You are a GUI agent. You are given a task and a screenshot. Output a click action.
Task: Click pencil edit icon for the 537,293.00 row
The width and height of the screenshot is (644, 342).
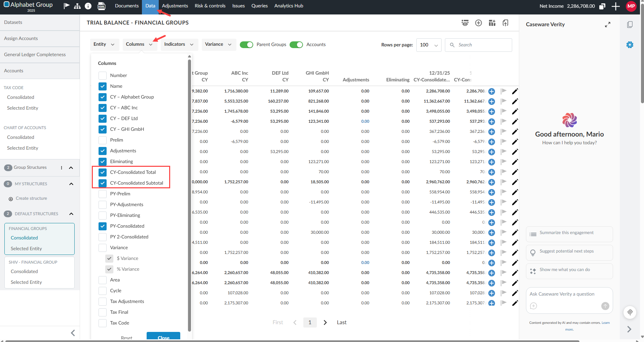click(515, 121)
